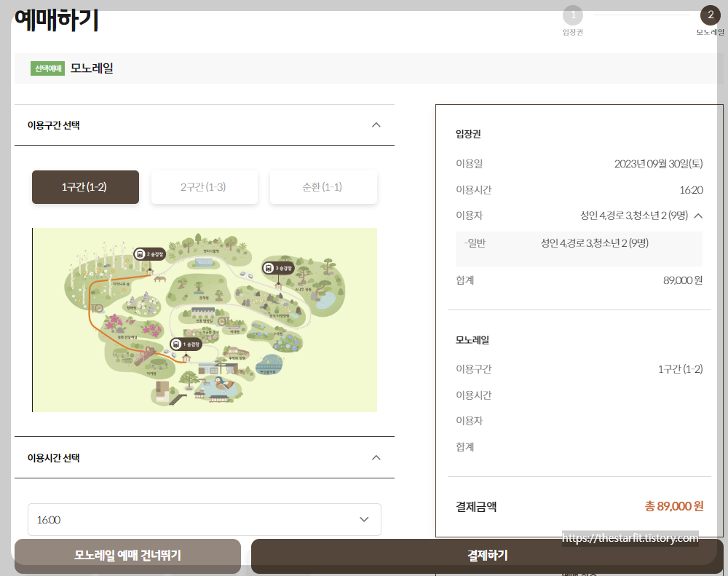Click the 선택예매 badge
728x576 pixels.
pos(47,68)
